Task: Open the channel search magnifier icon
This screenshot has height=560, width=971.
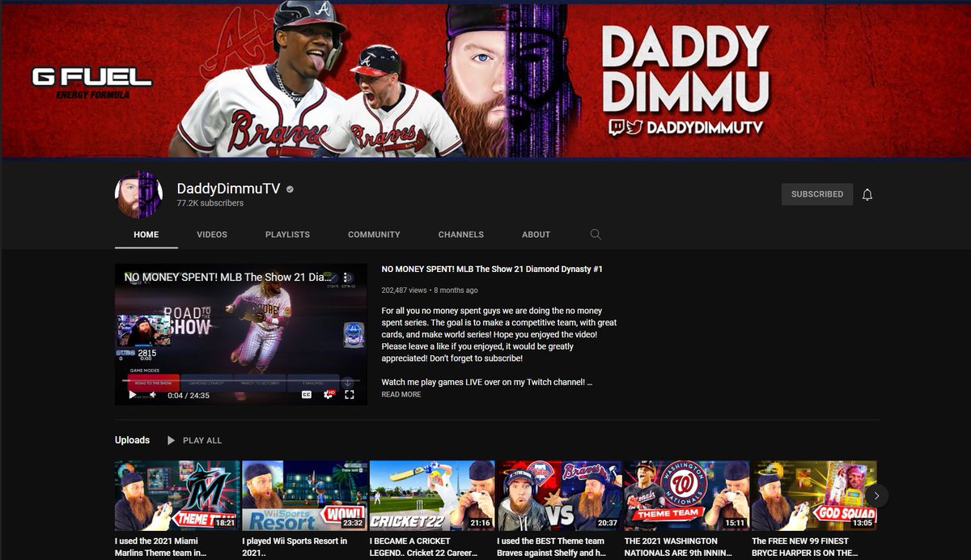Action: [x=596, y=235]
